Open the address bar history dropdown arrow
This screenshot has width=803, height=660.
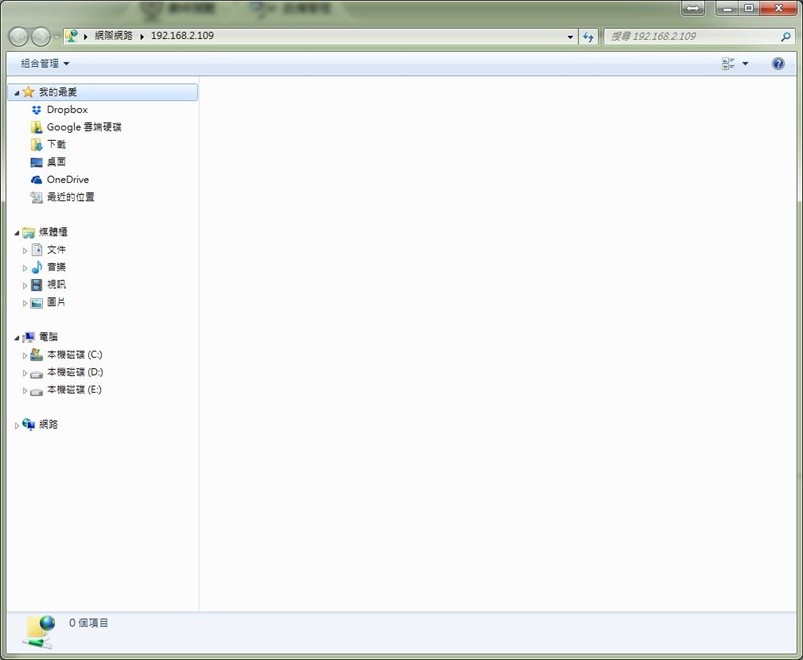point(570,36)
